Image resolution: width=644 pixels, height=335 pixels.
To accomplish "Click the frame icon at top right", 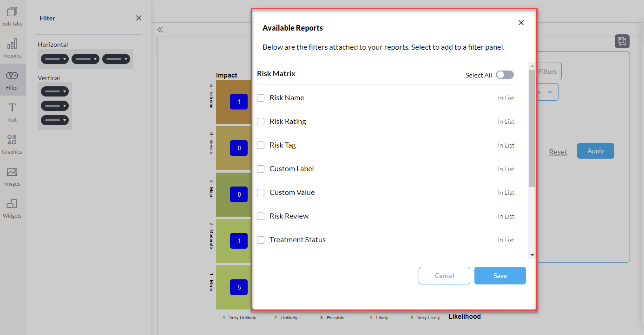I will tap(622, 41).
